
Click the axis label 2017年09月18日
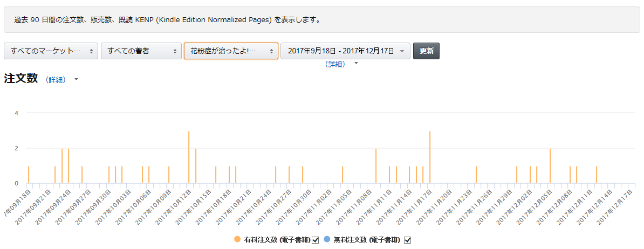click(16, 204)
